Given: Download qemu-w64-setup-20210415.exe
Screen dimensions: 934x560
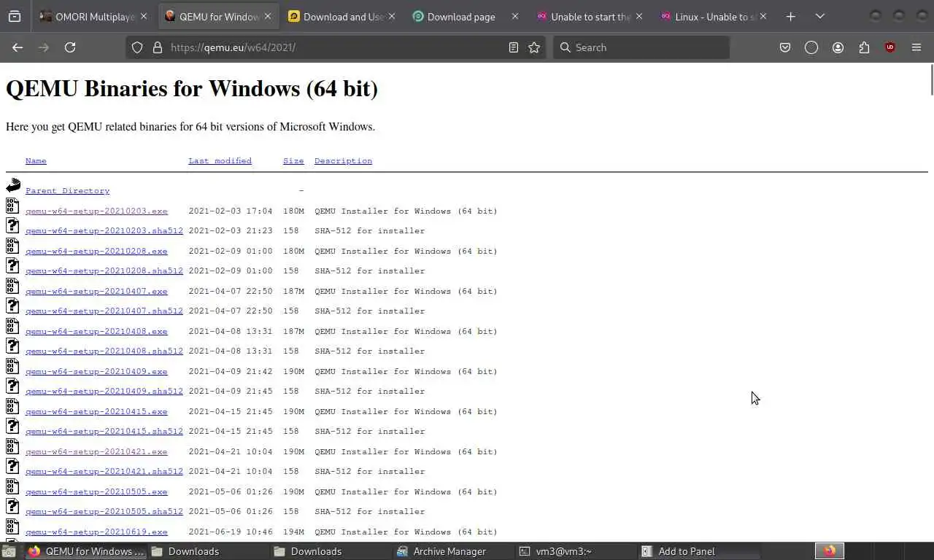Looking at the screenshot, I should [x=96, y=412].
